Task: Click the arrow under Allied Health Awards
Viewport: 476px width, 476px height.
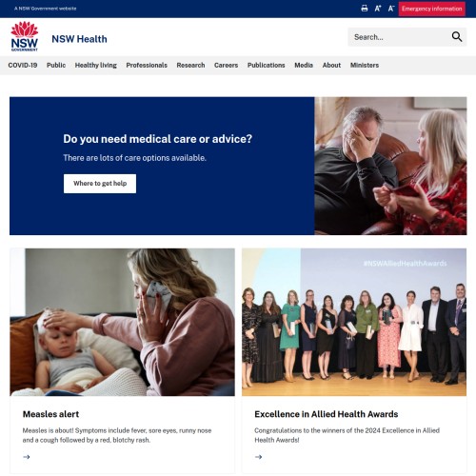Action: click(259, 457)
